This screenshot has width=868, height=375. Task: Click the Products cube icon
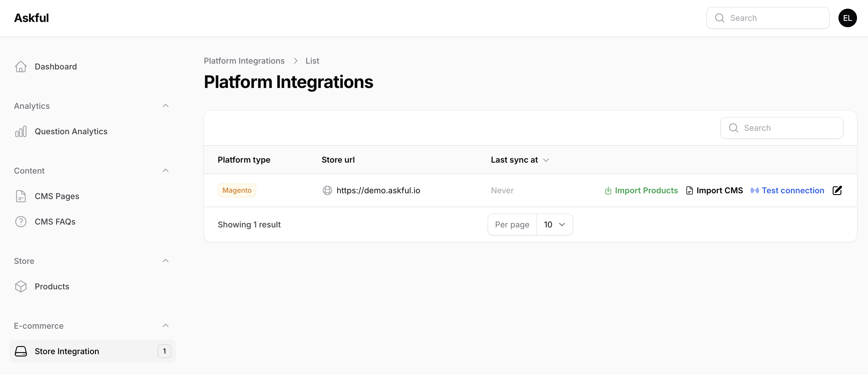point(21,286)
